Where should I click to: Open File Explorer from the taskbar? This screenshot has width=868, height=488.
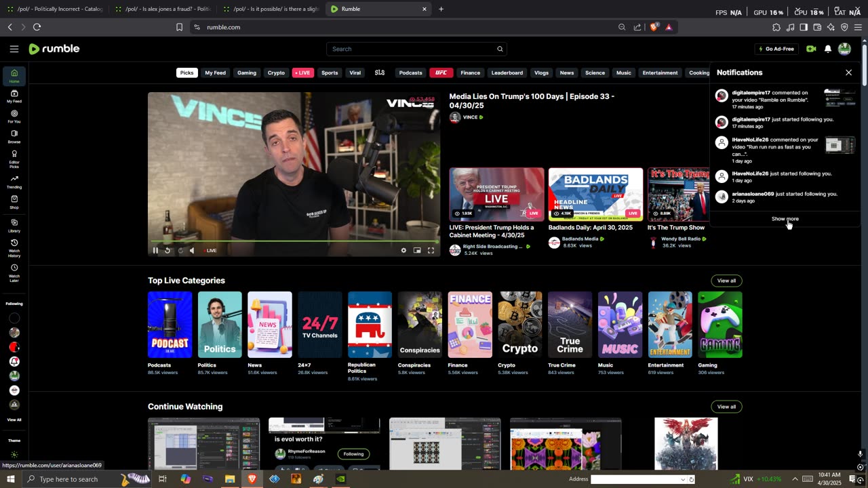tap(230, 479)
